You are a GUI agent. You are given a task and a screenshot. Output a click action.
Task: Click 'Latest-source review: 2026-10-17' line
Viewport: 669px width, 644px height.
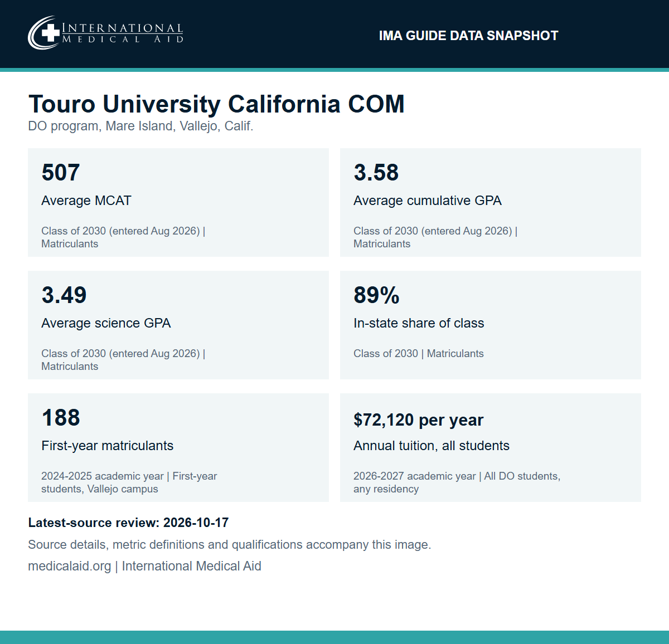click(128, 523)
